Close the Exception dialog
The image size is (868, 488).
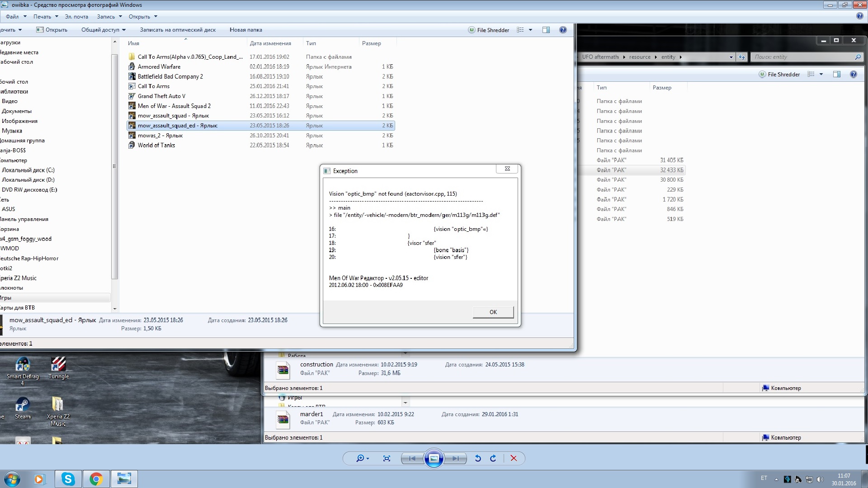coord(507,169)
